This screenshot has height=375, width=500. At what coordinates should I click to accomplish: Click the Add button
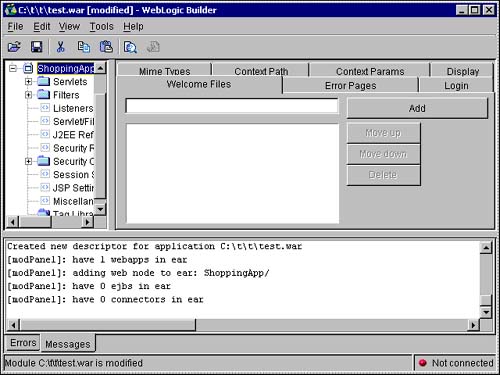(417, 108)
